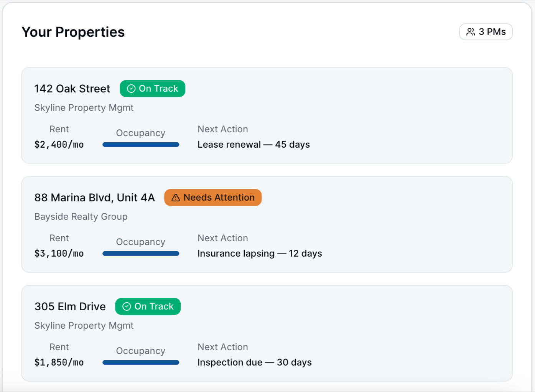Select the Needs Attention status badge

[213, 198]
